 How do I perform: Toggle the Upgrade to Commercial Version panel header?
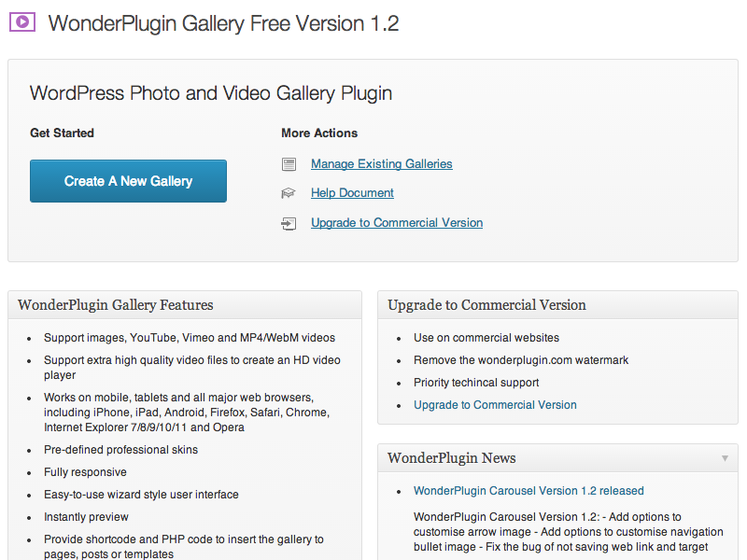[x=557, y=305]
